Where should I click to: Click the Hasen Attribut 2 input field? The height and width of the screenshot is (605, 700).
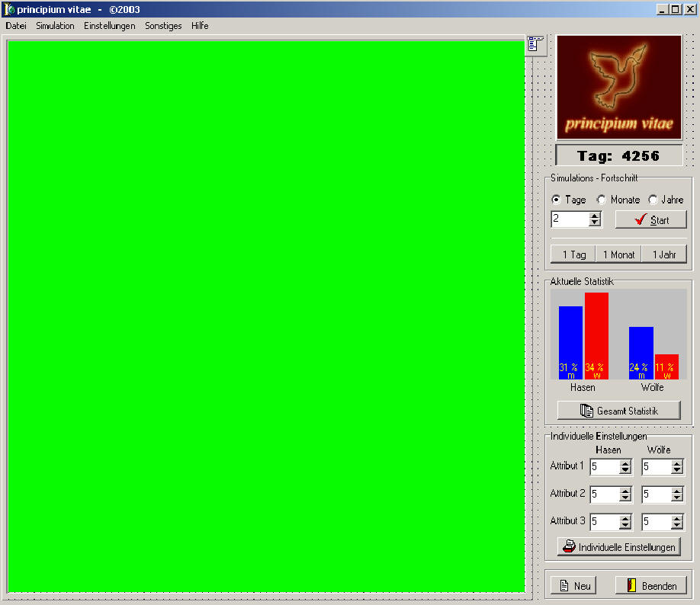[x=604, y=495]
